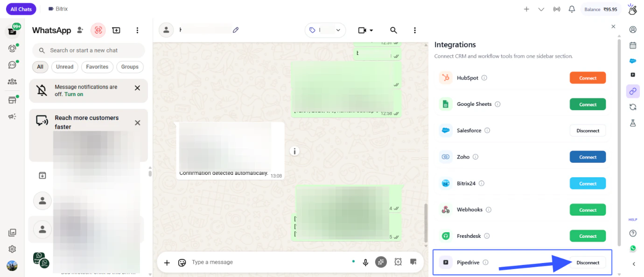Open the megaphone advertise icon
Image resolution: width=644 pixels, height=277 pixels.
(13, 117)
